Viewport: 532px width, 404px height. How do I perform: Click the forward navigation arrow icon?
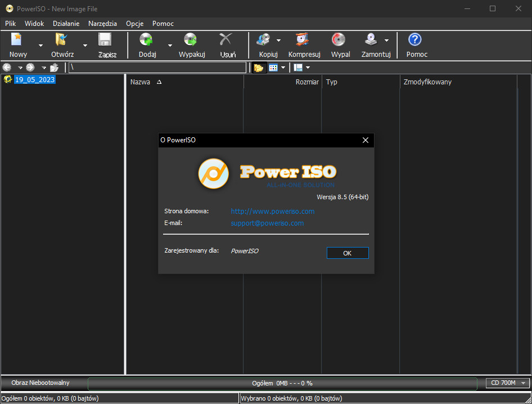tap(30, 68)
